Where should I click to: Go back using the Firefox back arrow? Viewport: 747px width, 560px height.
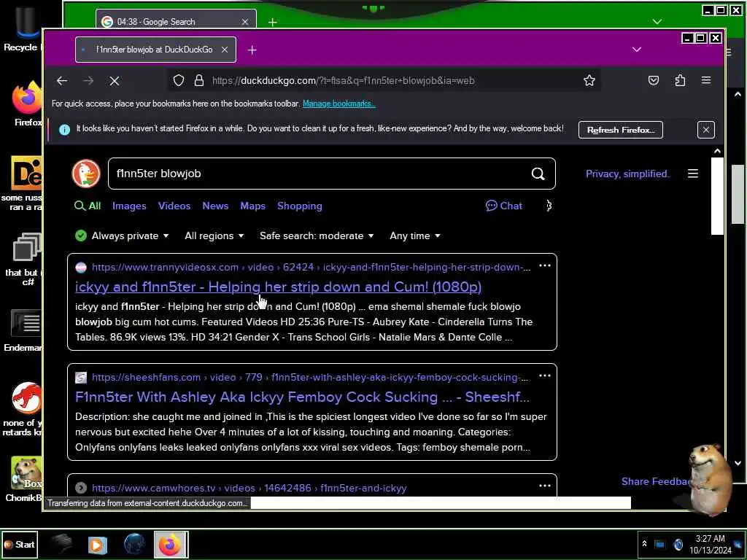click(62, 81)
